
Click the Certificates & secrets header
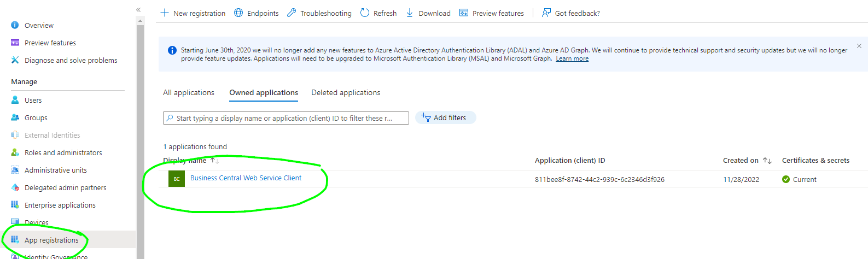[x=815, y=160]
